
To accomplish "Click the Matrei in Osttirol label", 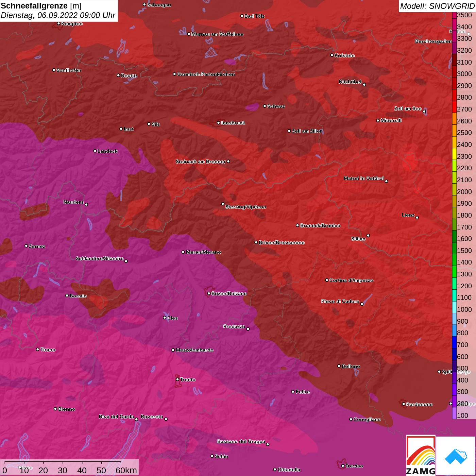I will [x=364, y=178].
